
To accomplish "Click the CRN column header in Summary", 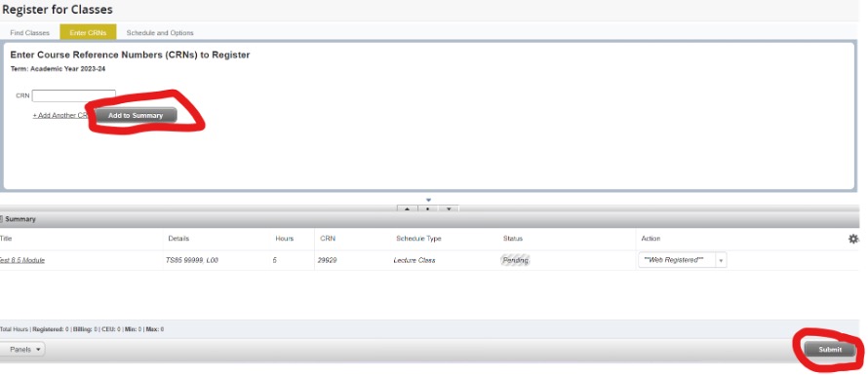I will (x=328, y=239).
